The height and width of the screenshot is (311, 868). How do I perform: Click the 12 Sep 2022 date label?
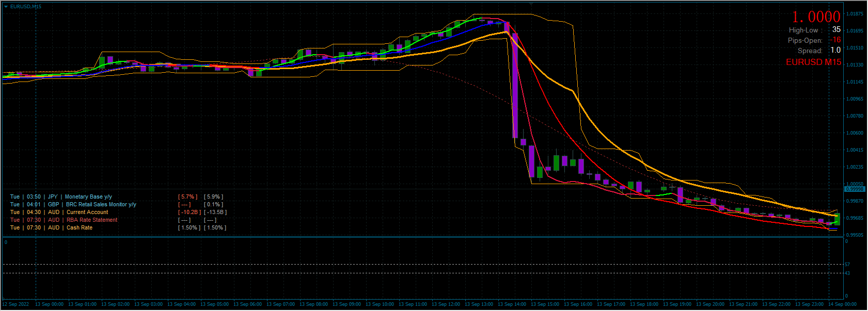click(16, 304)
